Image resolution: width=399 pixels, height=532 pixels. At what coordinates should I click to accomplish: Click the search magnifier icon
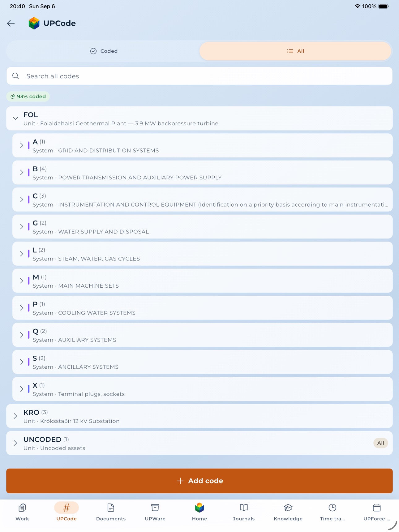(x=15, y=76)
